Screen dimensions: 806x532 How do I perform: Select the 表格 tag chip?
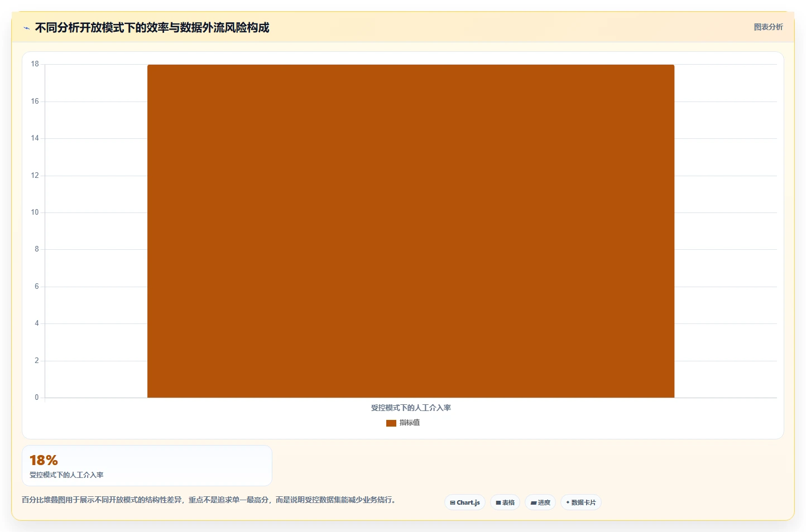[x=505, y=502]
